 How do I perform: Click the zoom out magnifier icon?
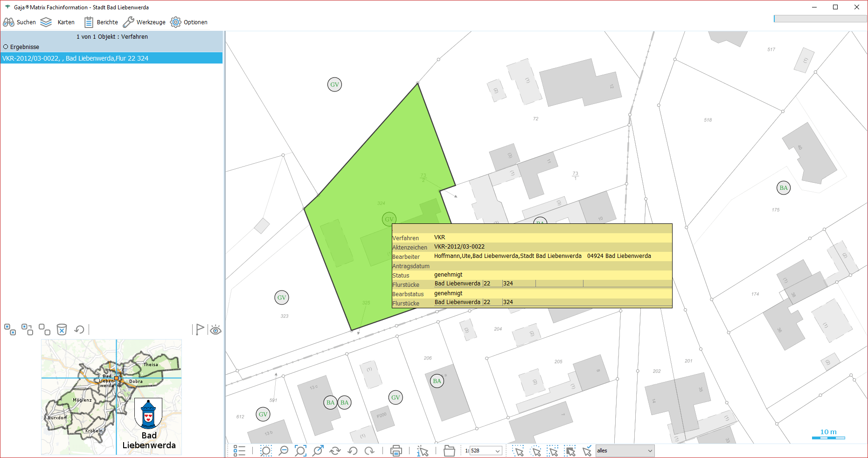283,451
